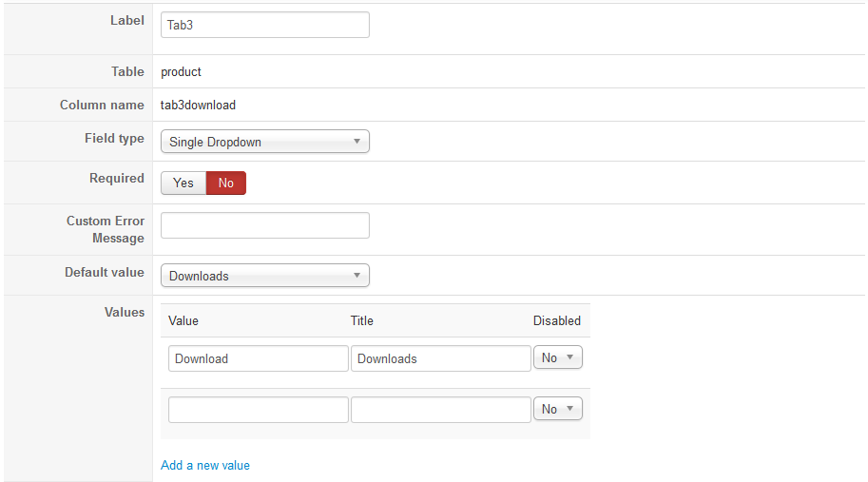
Task: Click the "Custom Error Message" label
Action: pos(105,229)
